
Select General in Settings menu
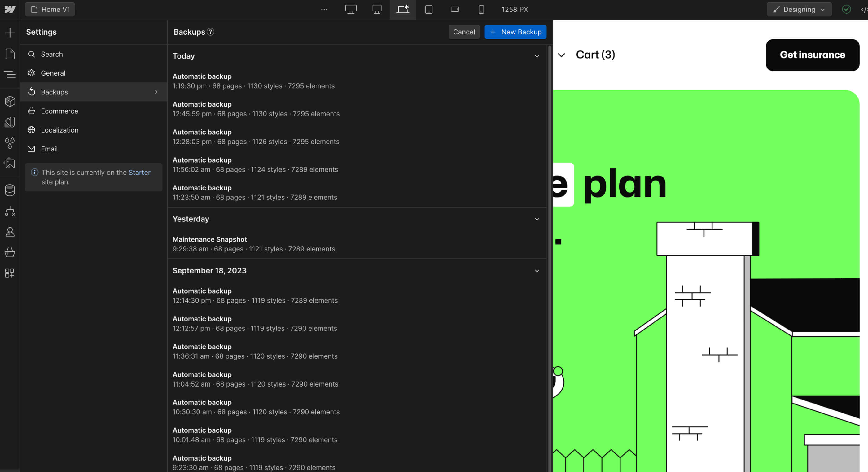pyautogui.click(x=53, y=73)
